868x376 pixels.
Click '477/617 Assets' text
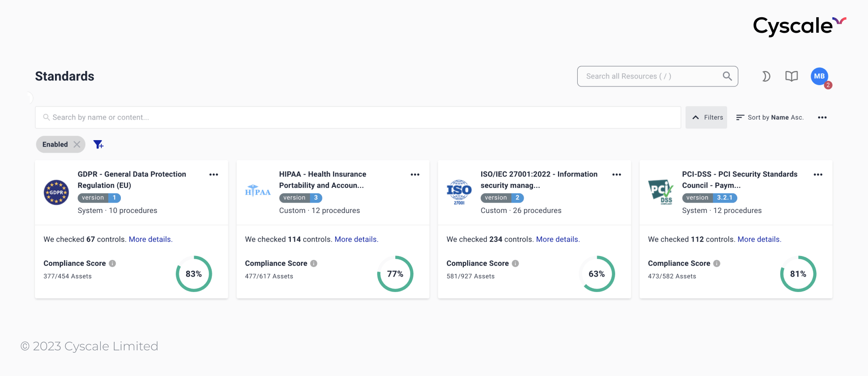(269, 277)
